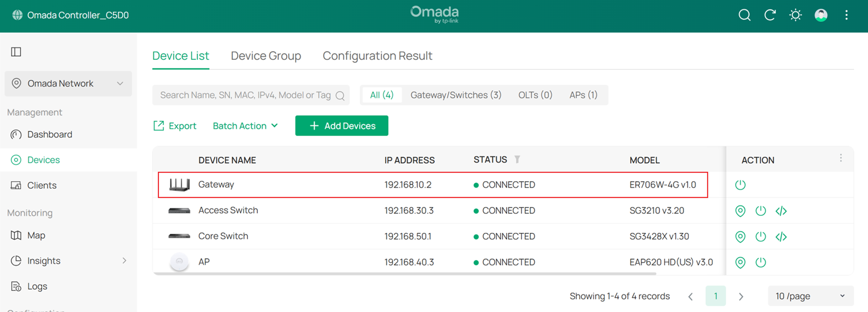
Task: Click IP address 192.168.30.3
Action: click(x=409, y=211)
